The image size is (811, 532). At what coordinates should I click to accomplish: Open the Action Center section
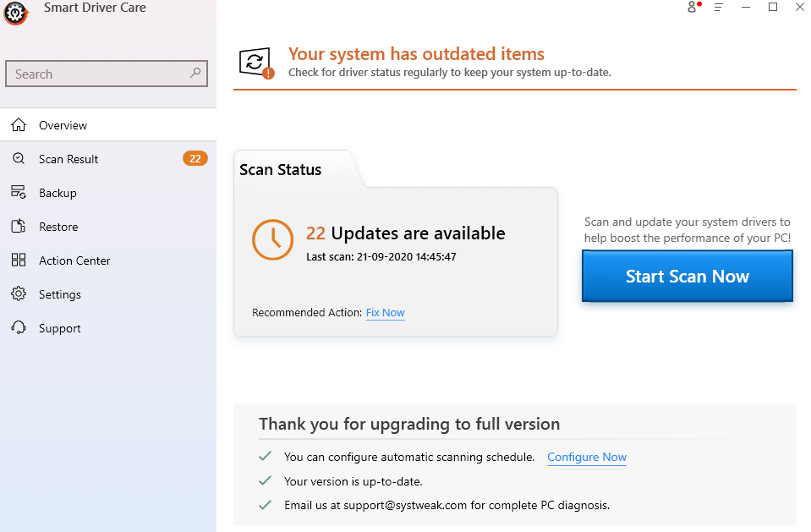click(74, 261)
